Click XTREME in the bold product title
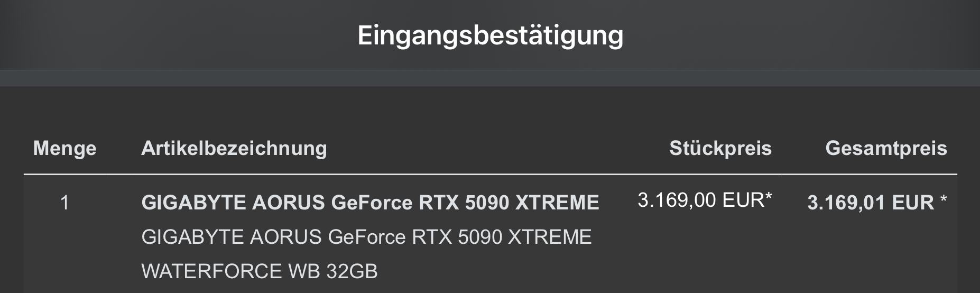Viewport: 980px width, 293px height. pyautogui.click(x=557, y=203)
